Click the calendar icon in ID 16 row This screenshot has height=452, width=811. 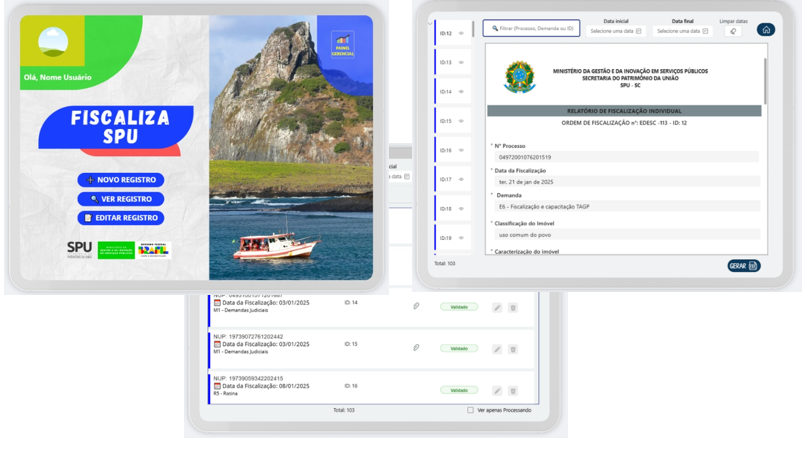217,386
